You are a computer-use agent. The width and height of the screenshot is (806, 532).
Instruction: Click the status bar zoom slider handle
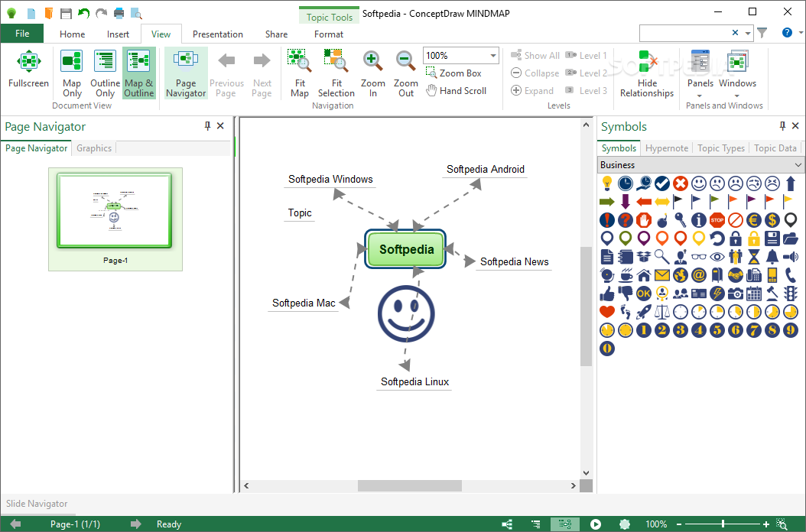723,524
